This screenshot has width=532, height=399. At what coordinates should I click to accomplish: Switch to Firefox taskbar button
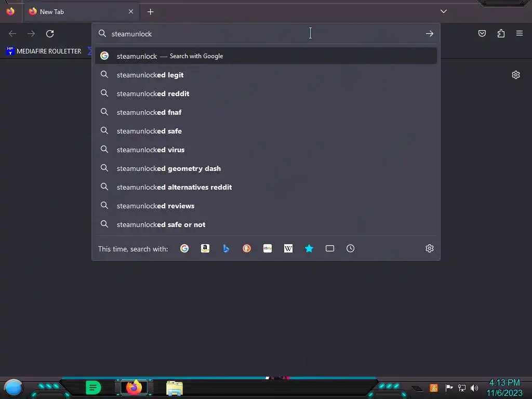[x=134, y=388]
